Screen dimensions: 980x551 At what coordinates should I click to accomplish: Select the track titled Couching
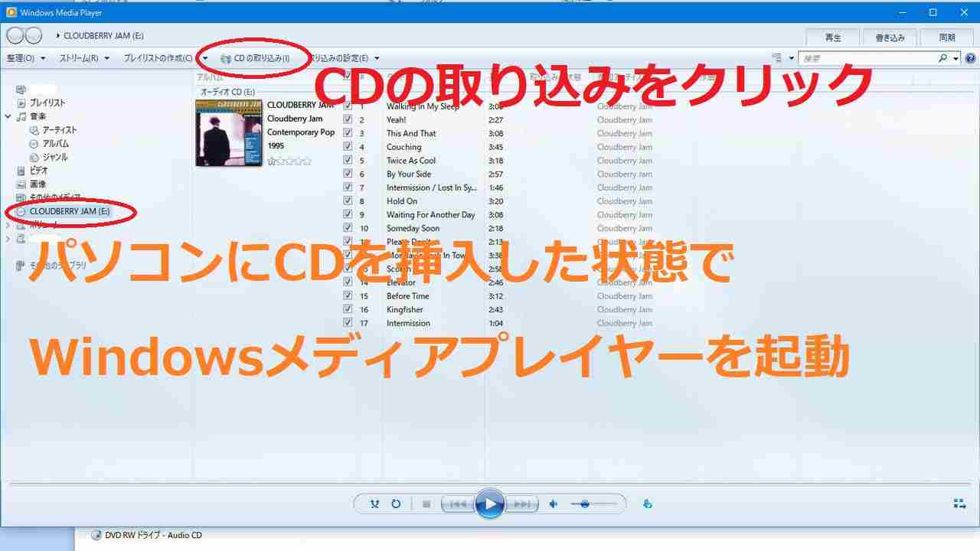[404, 147]
